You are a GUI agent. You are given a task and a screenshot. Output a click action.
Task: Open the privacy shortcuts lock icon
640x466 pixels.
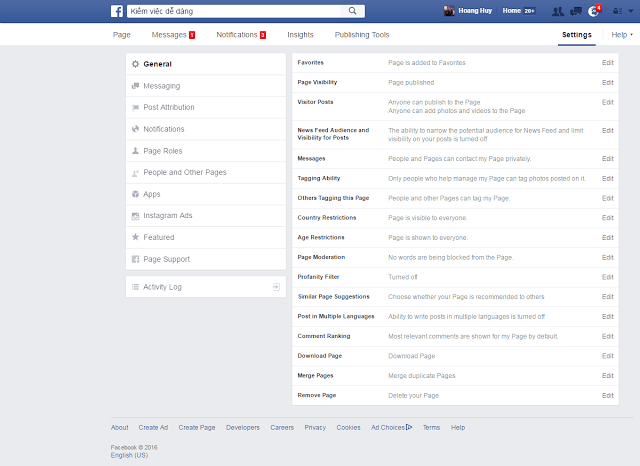click(x=617, y=11)
